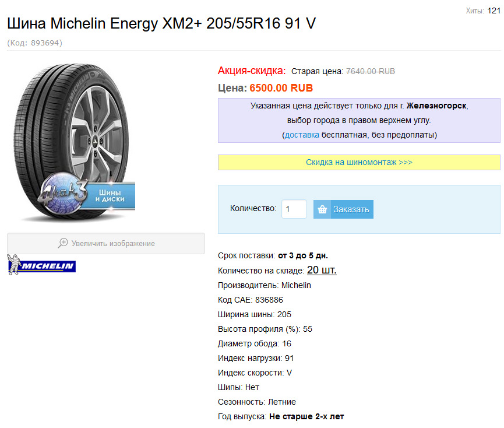Click the crossed-out old price 7640.00 RUB

click(x=371, y=71)
